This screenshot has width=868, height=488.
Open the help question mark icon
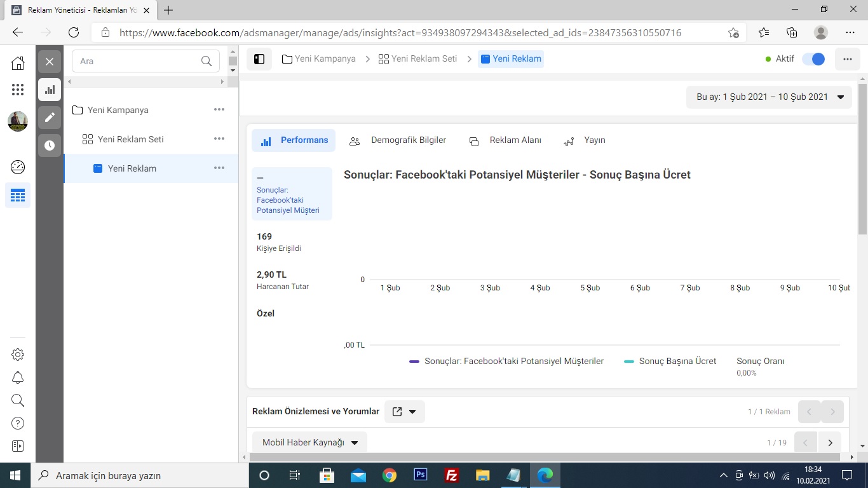(18, 423)
